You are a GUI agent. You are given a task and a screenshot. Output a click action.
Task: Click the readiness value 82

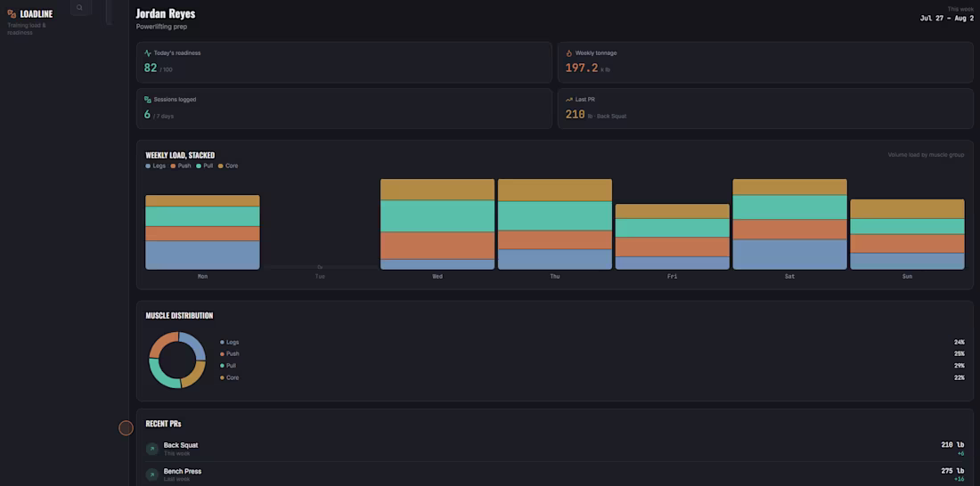click(150, 68)
